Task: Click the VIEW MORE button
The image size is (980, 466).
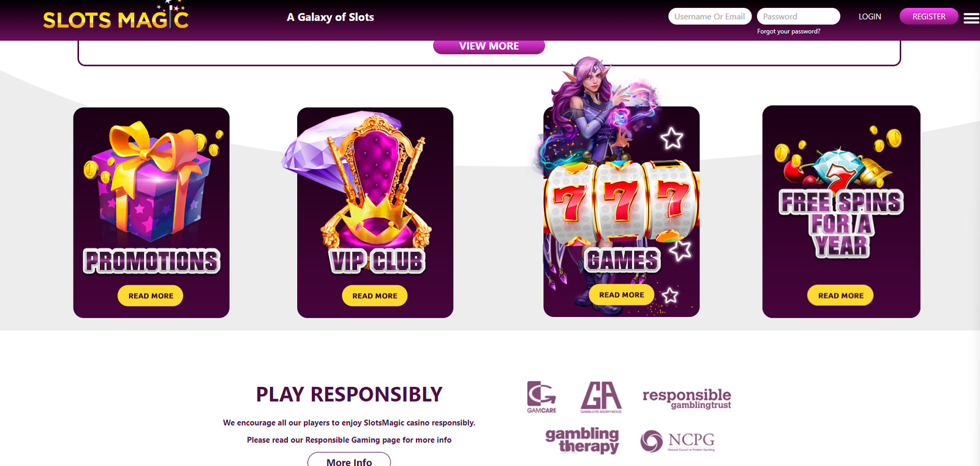Action: point(489,47)
